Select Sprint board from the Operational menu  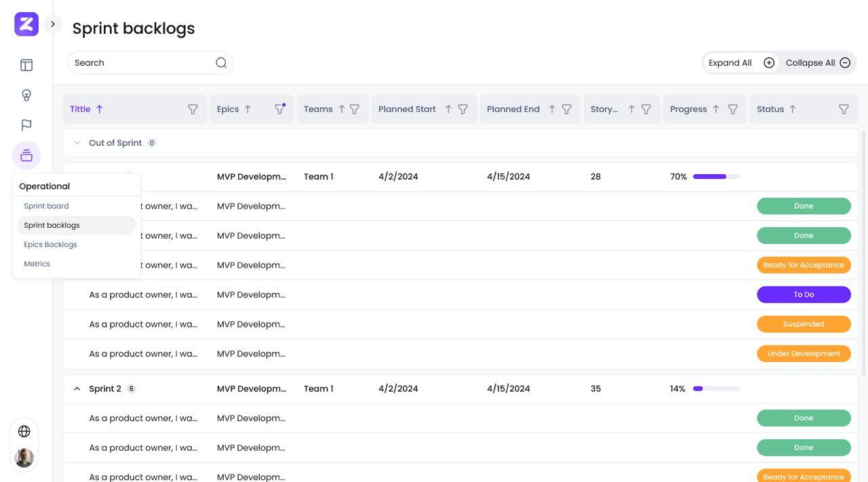coord(46,206)
